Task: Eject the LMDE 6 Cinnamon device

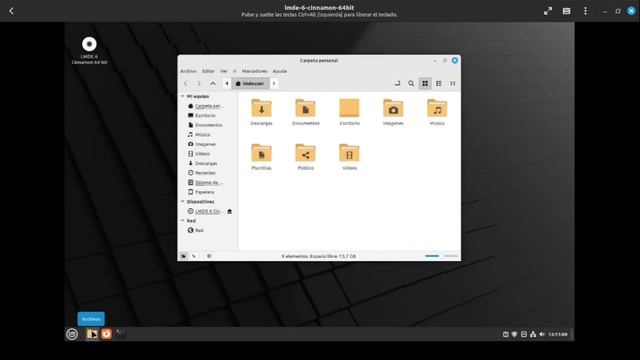Action: pos(229,211)
